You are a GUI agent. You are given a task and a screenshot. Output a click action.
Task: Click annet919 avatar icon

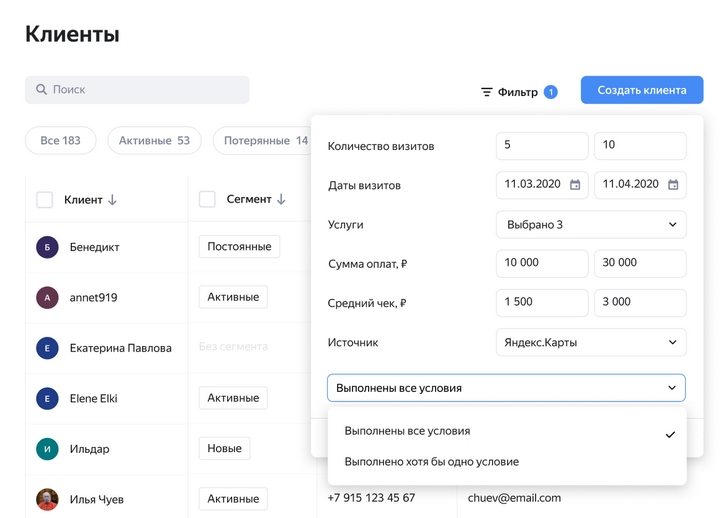pos(47,298)
